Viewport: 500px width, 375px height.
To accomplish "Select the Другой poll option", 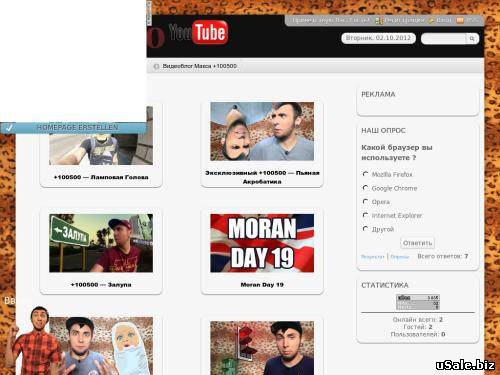I will 365,229.
